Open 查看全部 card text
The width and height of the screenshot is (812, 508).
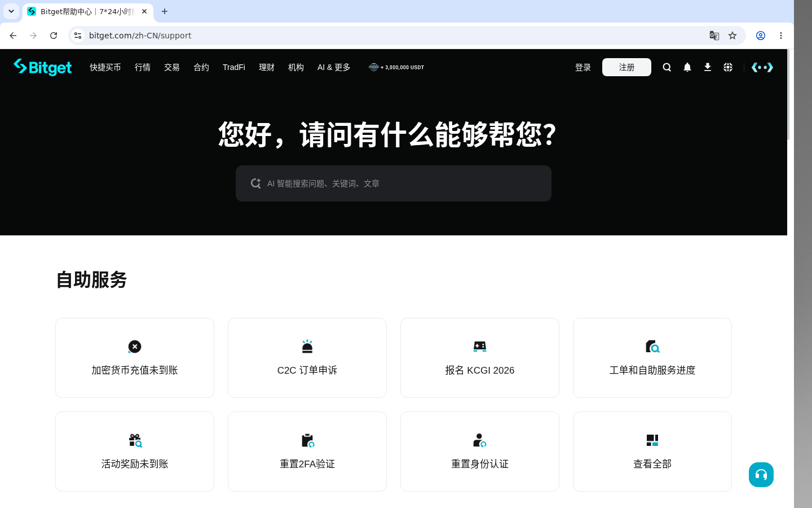click(652, 464)
